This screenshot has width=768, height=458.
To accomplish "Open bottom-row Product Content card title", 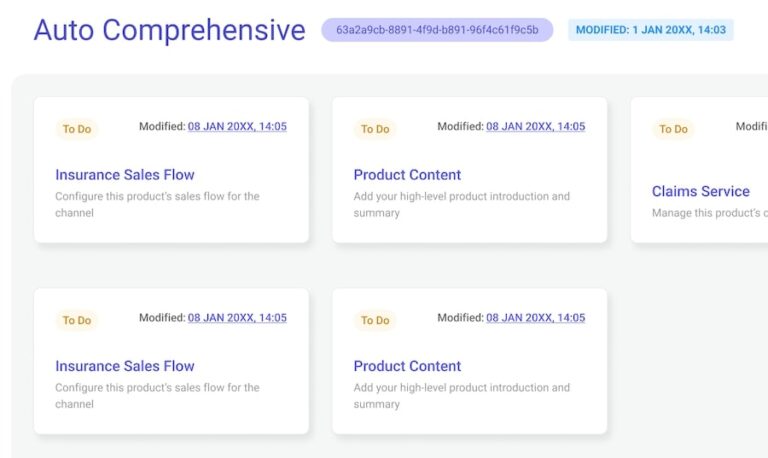I will (x=407, y=366).
